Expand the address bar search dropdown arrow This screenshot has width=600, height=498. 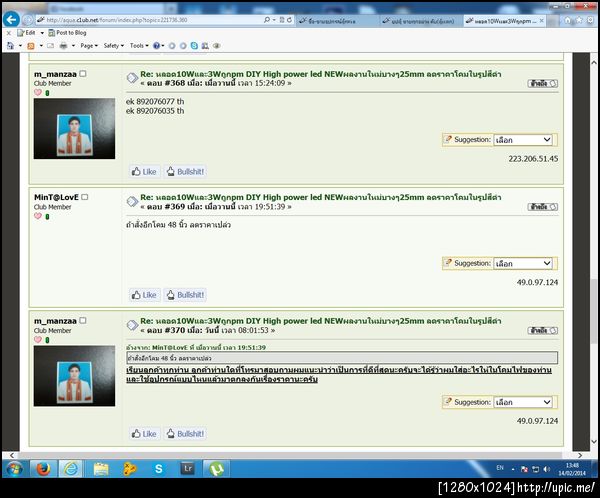pyautogui.click(x=274, y=20)
